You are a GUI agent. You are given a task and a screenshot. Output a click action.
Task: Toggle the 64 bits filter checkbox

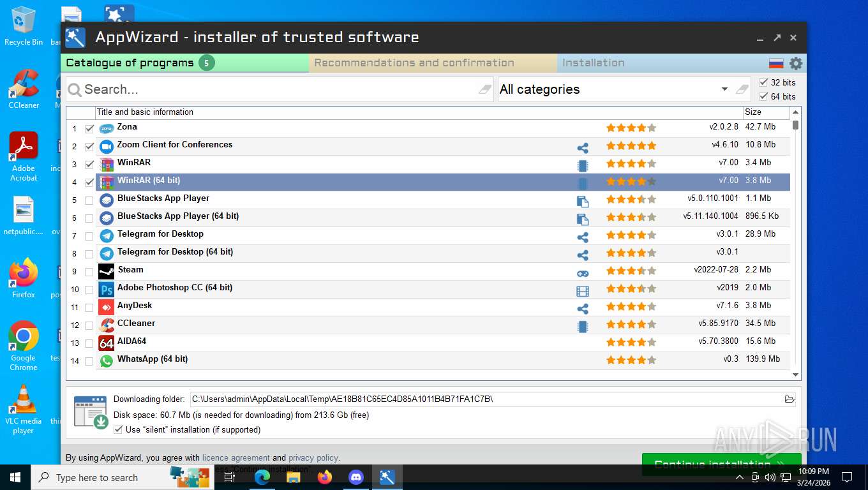pyautogui.click(x=763, y=96)
